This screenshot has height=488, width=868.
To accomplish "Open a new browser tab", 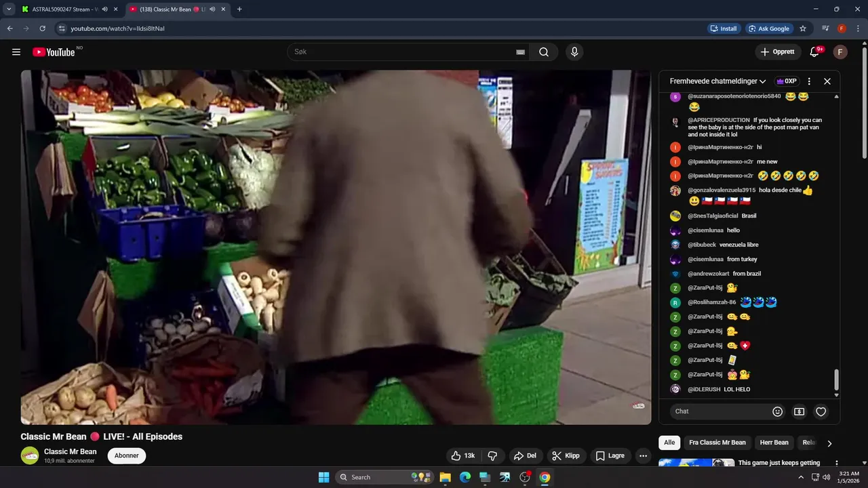I will pyautogui.click(x=239, y=9).
